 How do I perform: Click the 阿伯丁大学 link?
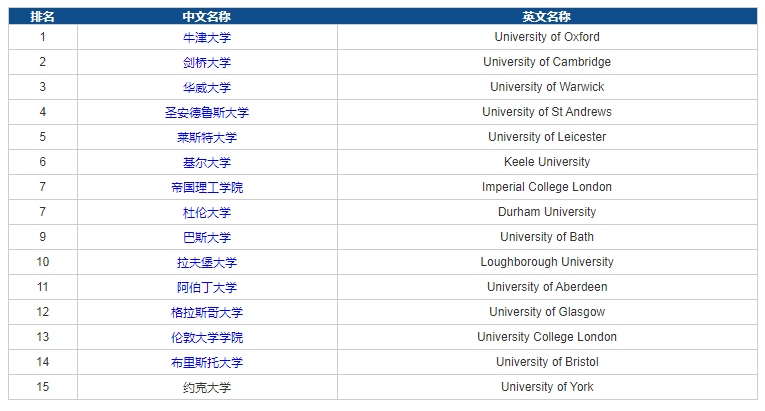tap(207, 287)
